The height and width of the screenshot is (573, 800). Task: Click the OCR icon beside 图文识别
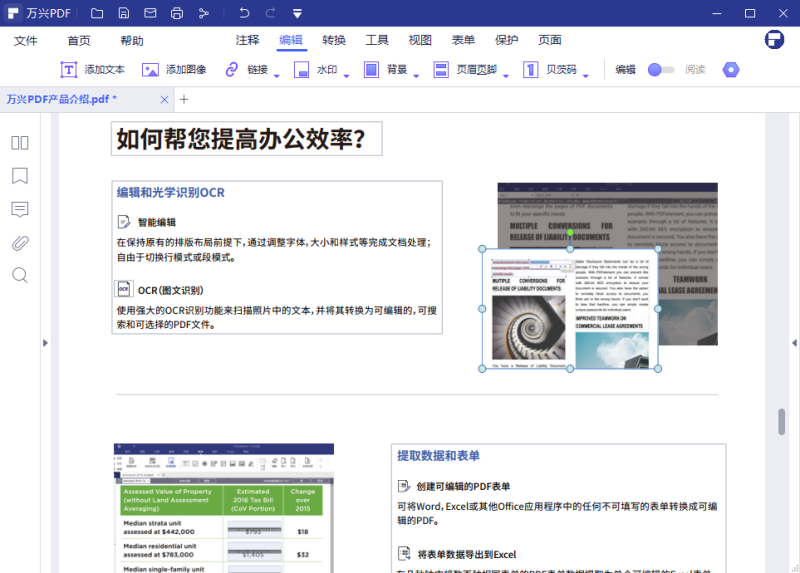[123, 289]
